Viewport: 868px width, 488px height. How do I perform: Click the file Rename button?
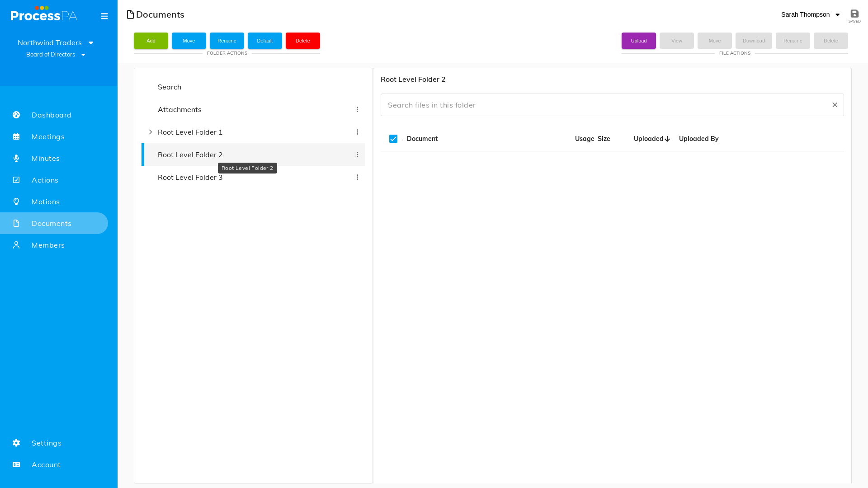pos(793,41)
